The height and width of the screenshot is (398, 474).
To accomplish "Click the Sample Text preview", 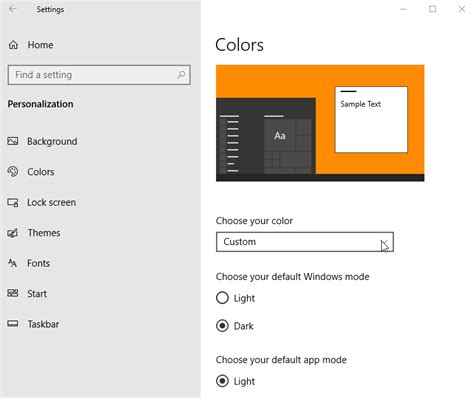I will (x=360, y=104).
